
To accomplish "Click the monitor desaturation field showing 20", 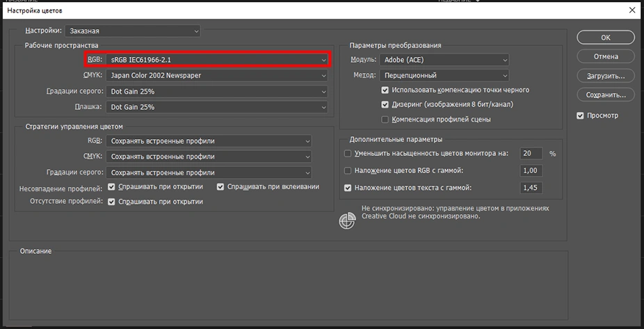I will coord(531,153).
